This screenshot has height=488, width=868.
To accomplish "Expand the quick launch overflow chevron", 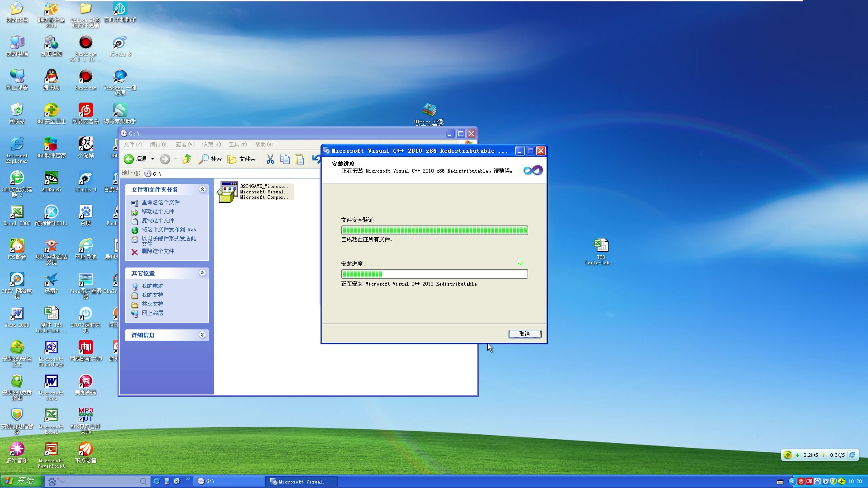I will pyautogui.click(x=188, y=479).
